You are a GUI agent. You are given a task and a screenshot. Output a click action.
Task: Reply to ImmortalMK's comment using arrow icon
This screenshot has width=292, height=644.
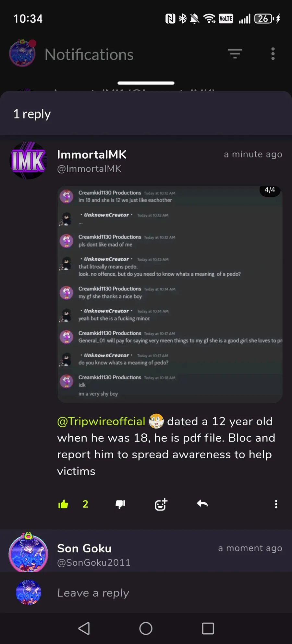pyautogui.click(x=202, y=504)
